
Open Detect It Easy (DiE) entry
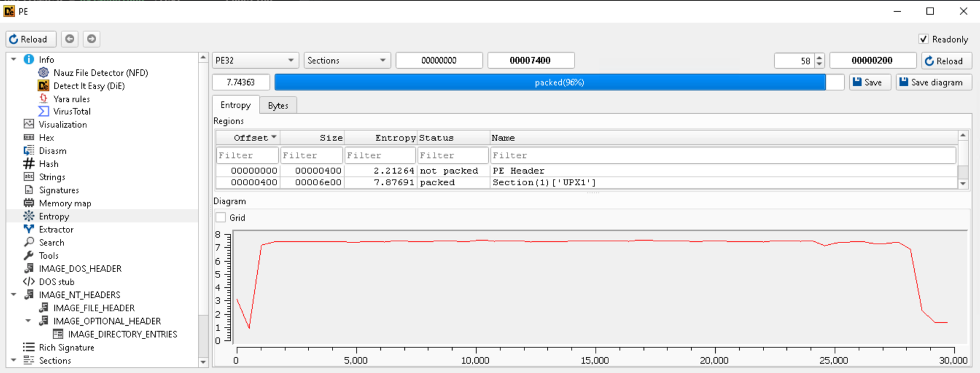[89, 86]
